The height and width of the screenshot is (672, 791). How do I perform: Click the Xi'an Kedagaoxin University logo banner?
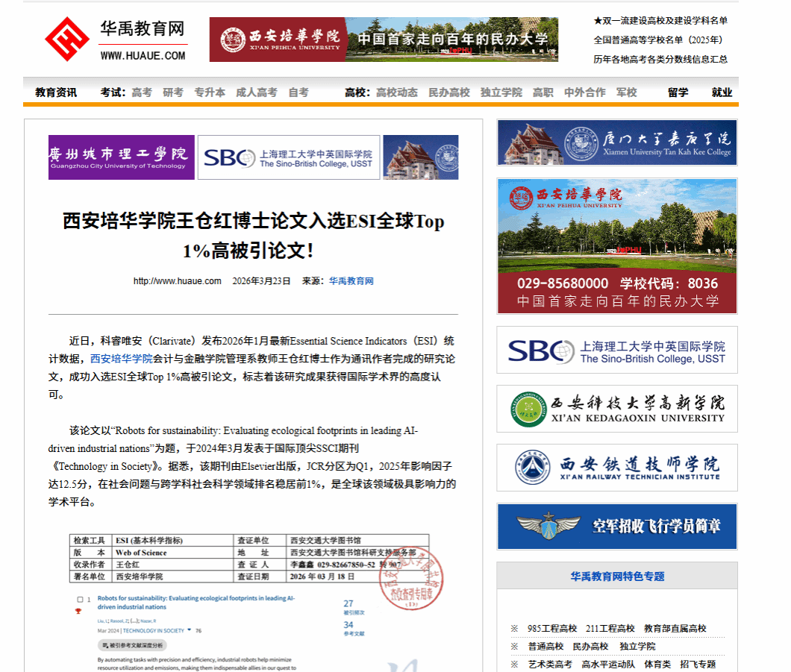coord(616,409)
